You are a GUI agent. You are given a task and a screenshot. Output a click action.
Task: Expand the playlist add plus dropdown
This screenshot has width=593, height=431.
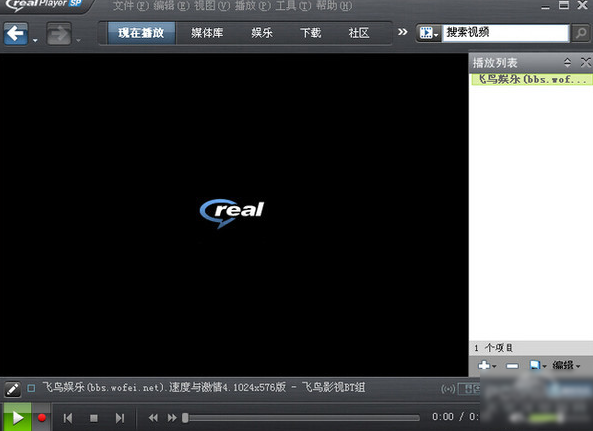pyautogui.click(x=487, y=365)
